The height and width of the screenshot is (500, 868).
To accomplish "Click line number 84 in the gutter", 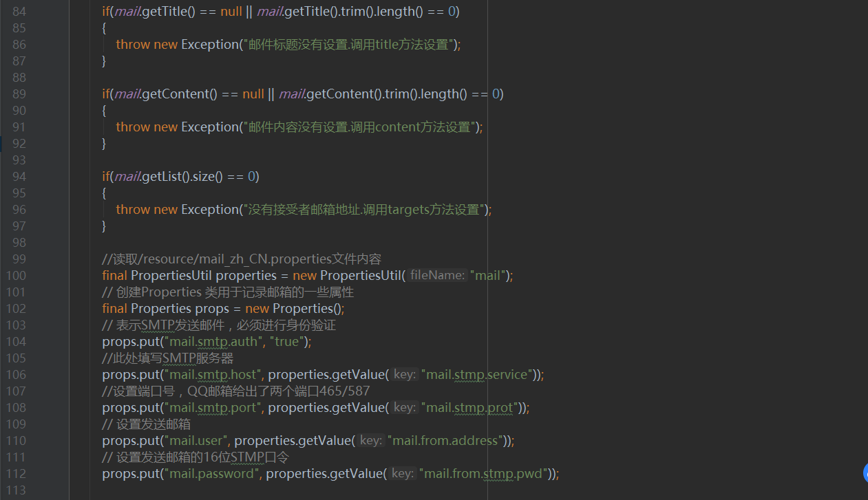I will (19, 11).
